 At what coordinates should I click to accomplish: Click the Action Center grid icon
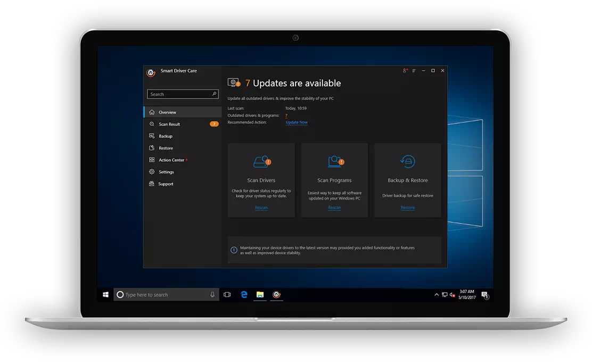[x=152, y=160]
